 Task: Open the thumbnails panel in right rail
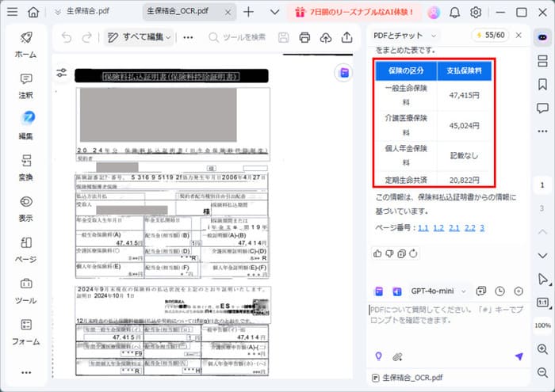542,61
